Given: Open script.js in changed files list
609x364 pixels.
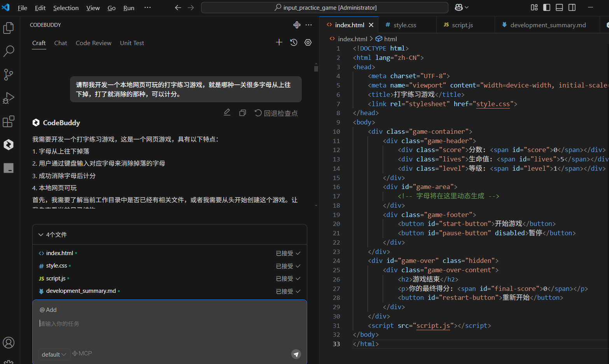Looking at the screenshot, I should pos(56,278).
